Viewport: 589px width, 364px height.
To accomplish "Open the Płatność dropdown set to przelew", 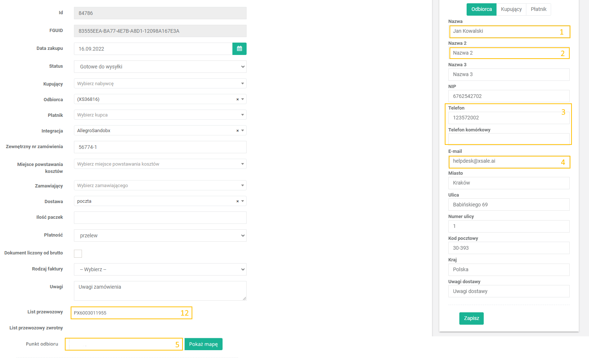I will (x=160, y=236).
